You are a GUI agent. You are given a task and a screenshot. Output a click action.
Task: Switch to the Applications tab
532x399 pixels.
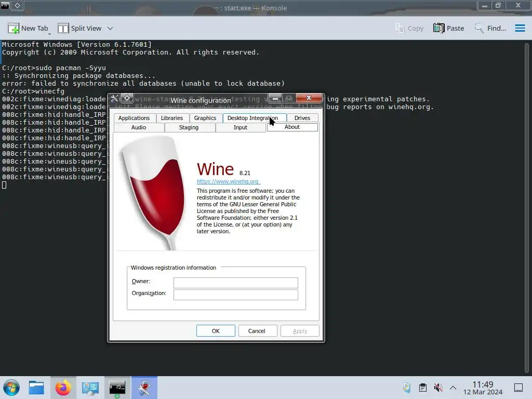pos(134,118)
